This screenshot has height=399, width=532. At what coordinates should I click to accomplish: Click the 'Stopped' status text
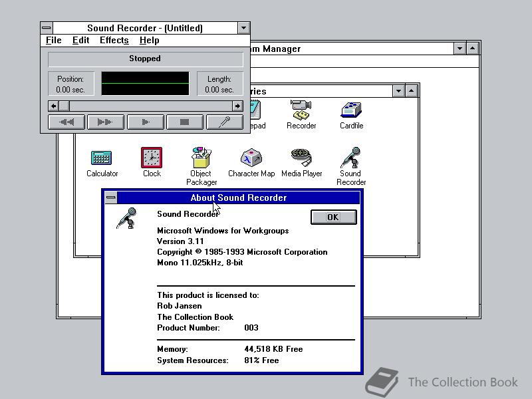coord(145,59)
